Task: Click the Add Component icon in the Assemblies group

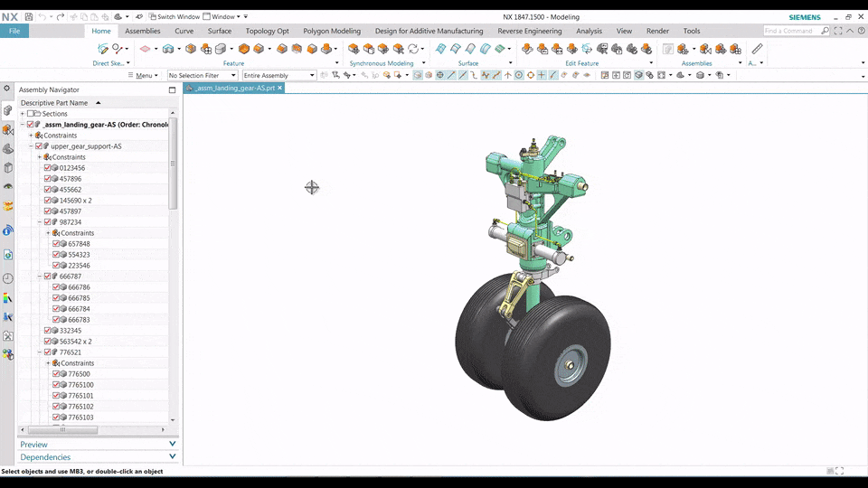Action: coord(684,49)
